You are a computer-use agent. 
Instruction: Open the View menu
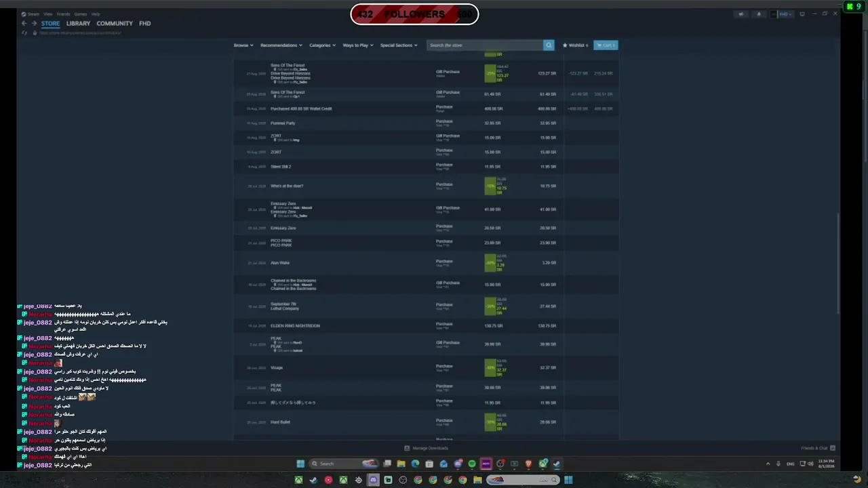tap(48, 14)
